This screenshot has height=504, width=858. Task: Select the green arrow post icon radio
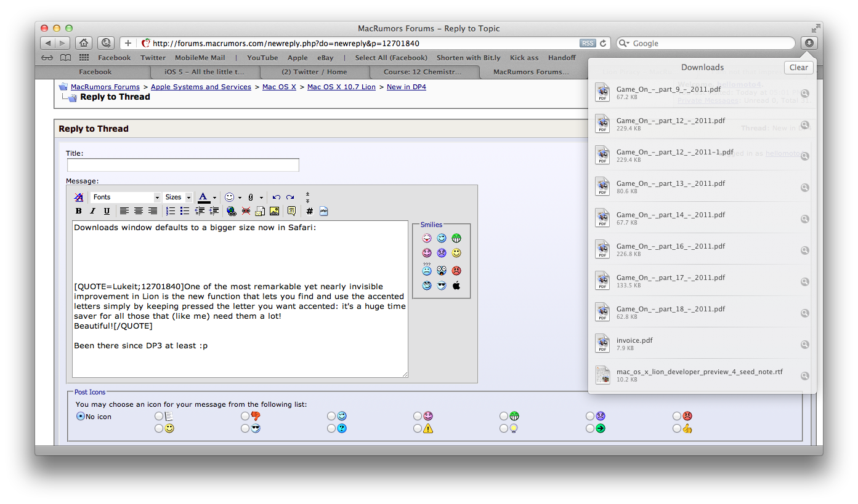point(590,428)
